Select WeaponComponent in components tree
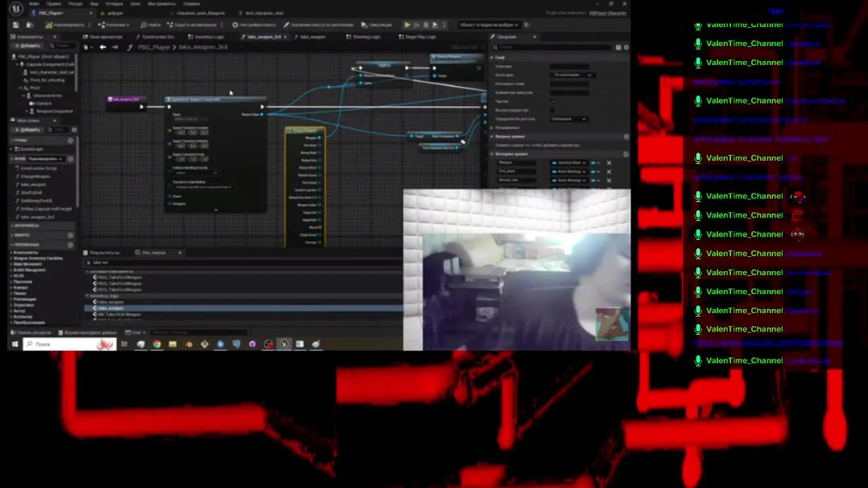 53,110
